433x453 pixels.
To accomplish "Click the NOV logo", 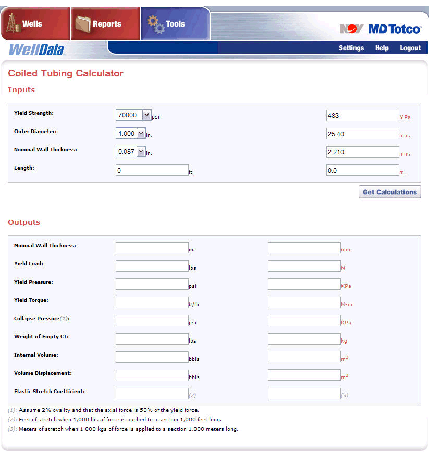I will [x=351, y=29].
